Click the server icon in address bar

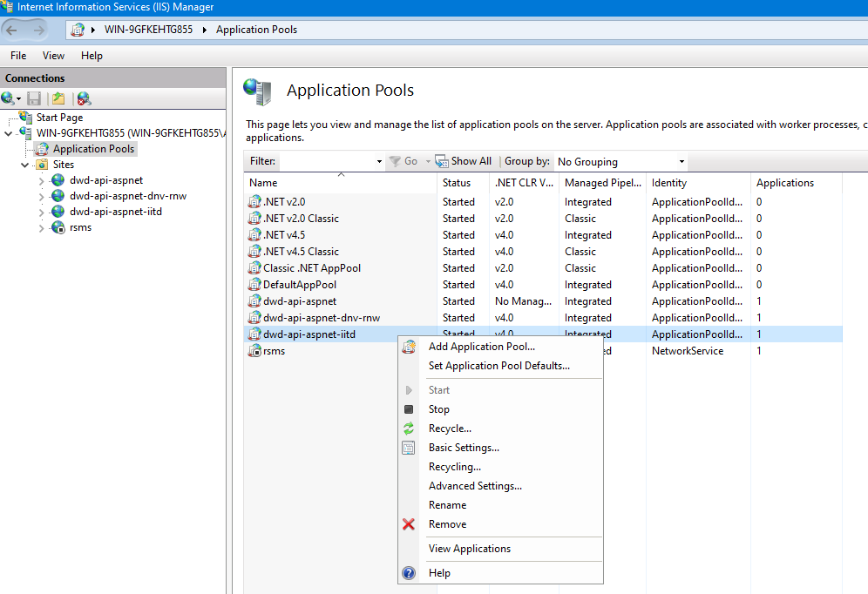tap(78, 30)
